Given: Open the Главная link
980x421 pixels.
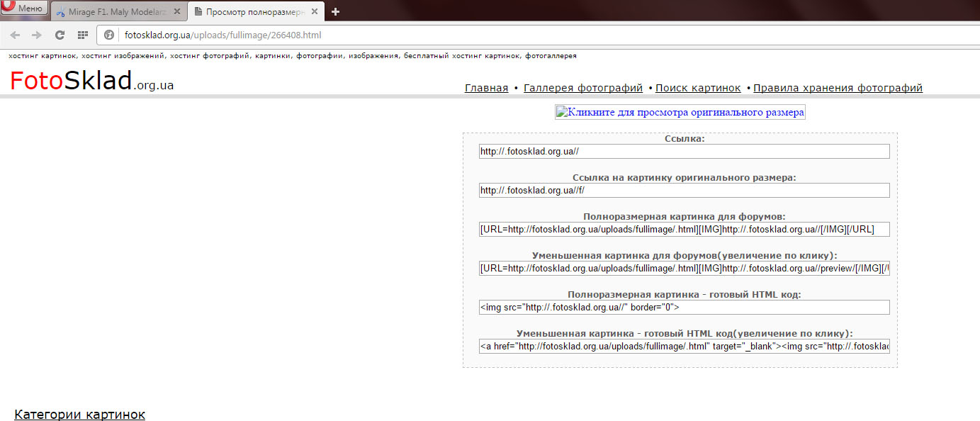Looking at the screenshot, I should pyautogui.click(x=486, y=88).
